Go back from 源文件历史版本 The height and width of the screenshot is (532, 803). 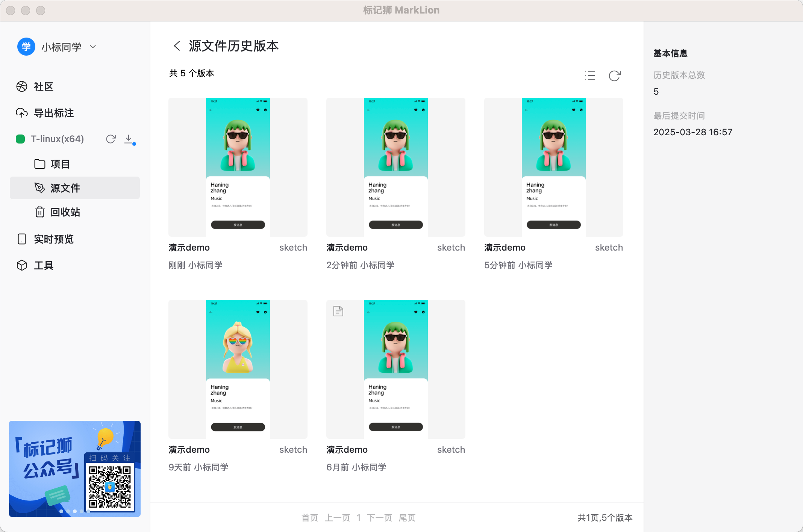coord(176,45)
